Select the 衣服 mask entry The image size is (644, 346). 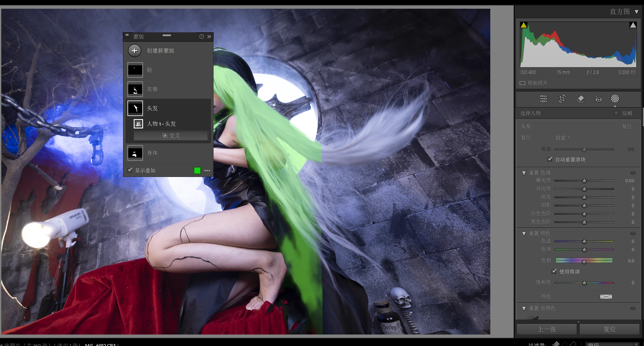(152, 89)
